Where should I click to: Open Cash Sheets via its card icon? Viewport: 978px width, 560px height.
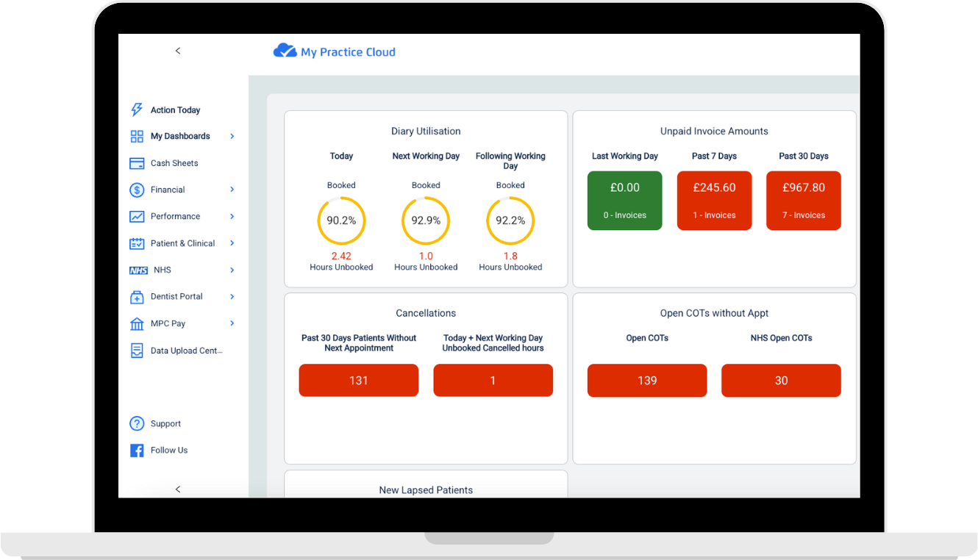[137, 163]
